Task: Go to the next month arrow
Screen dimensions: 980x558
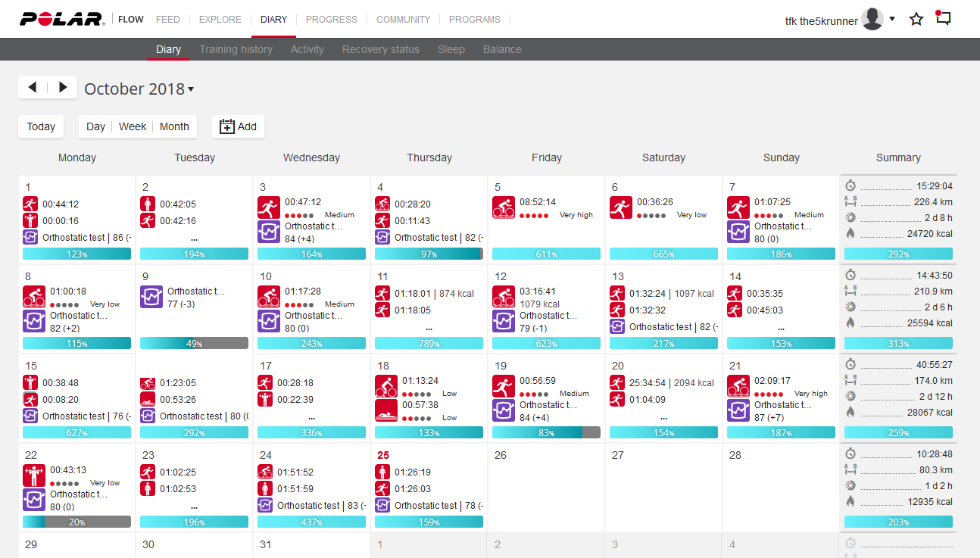Action: click(63, 88)
